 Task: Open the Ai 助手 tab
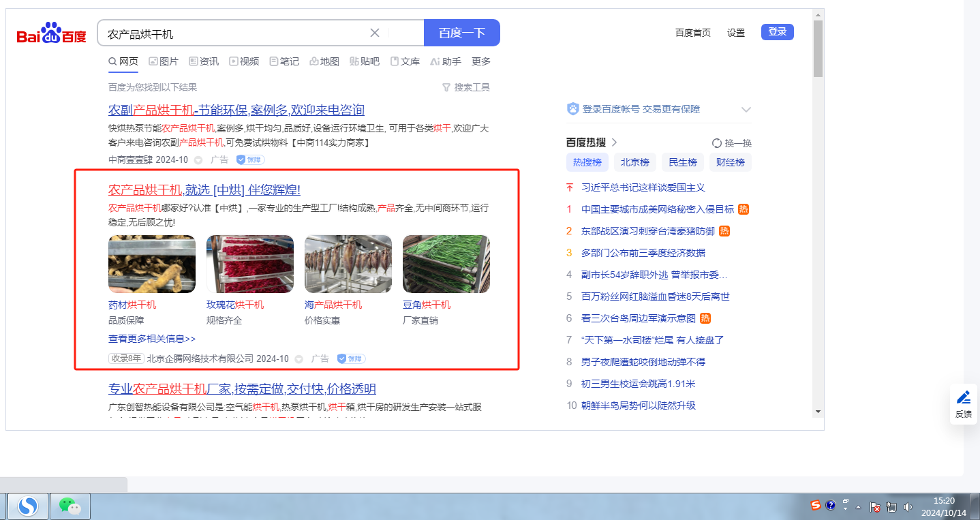point(446,61)
